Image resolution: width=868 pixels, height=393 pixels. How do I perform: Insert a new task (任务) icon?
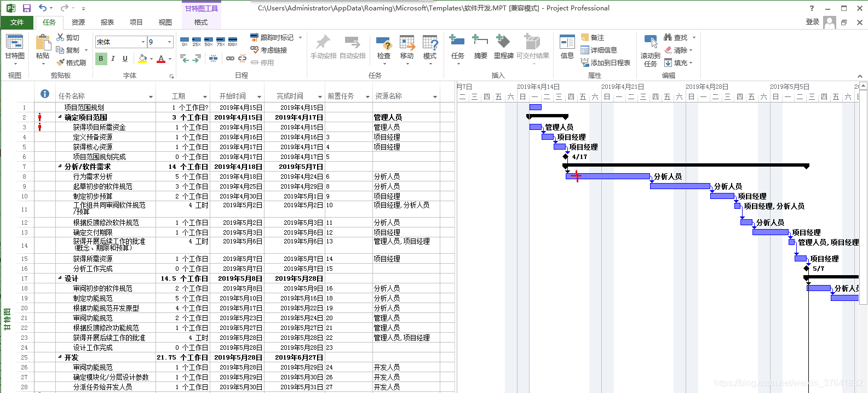pos(457,42)
